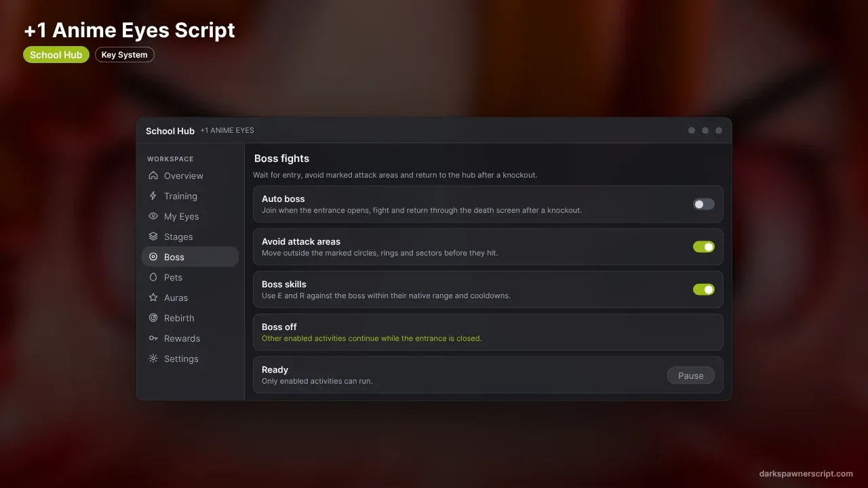Viewport: 868px width, 488px height.
Task: Go to the Rebirth sidebar item
Action: [x=190, y=318]
